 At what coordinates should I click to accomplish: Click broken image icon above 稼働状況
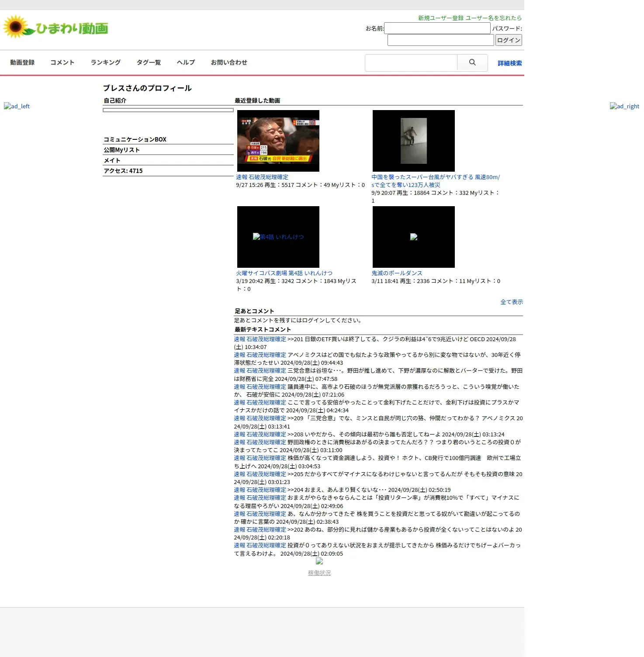tap(319, 561)
